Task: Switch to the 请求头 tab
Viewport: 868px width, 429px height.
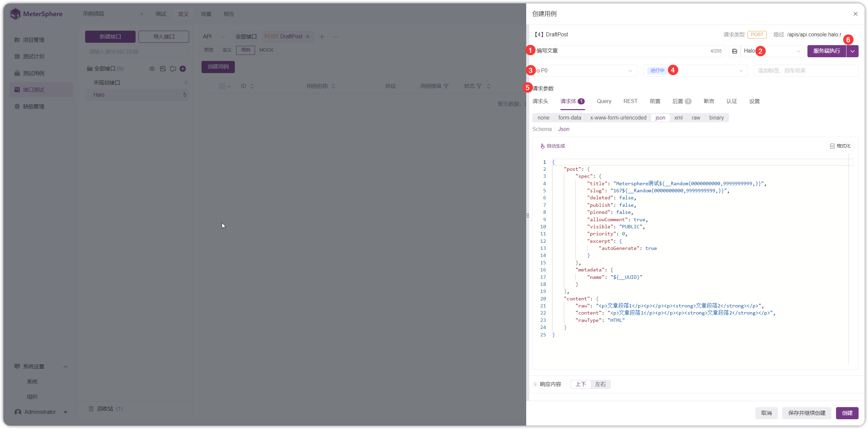Action: (x=540, y=101)
